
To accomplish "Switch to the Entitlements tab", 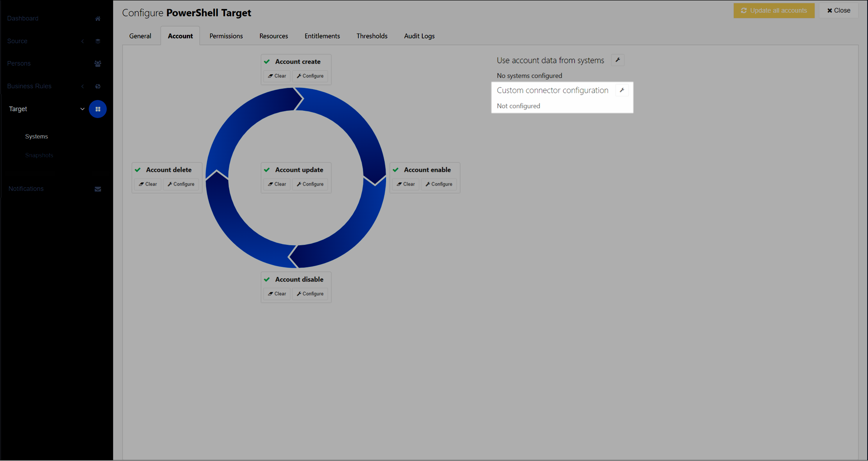I will pos(322,36).
